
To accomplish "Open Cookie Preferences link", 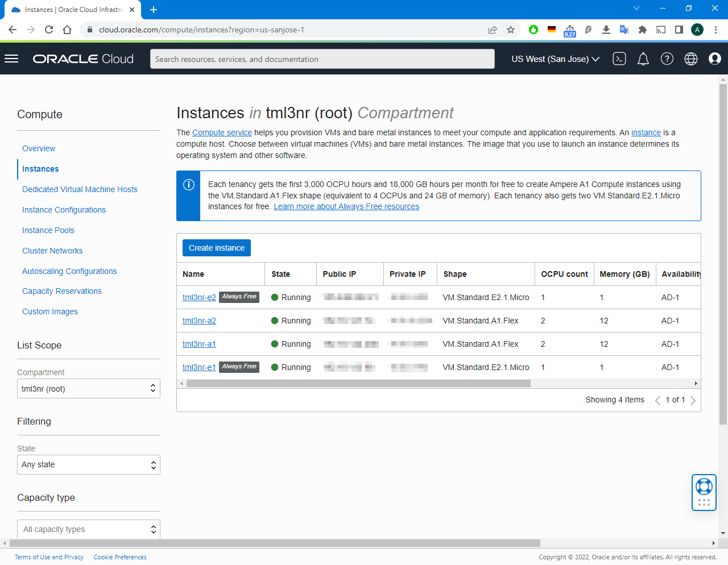I will (120, 557).
